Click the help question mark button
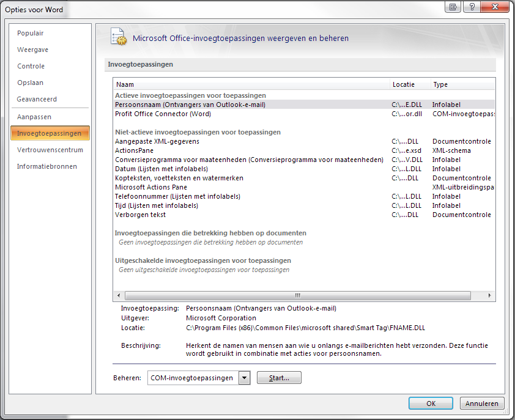 pos(472,7)
